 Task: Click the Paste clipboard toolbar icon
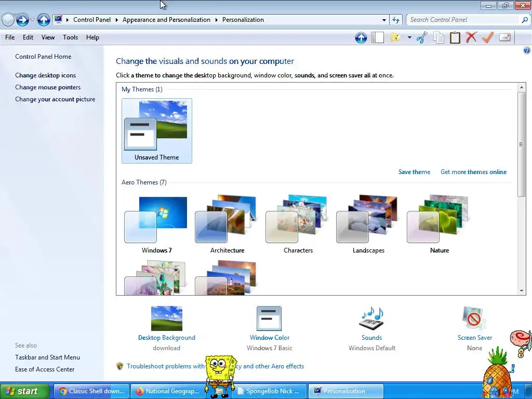(x=455, y=37)
